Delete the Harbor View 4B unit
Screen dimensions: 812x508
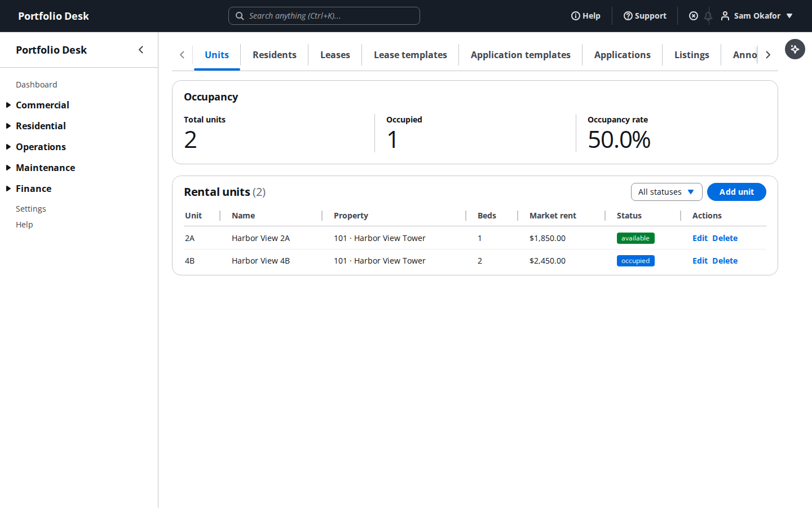[725, 261]
